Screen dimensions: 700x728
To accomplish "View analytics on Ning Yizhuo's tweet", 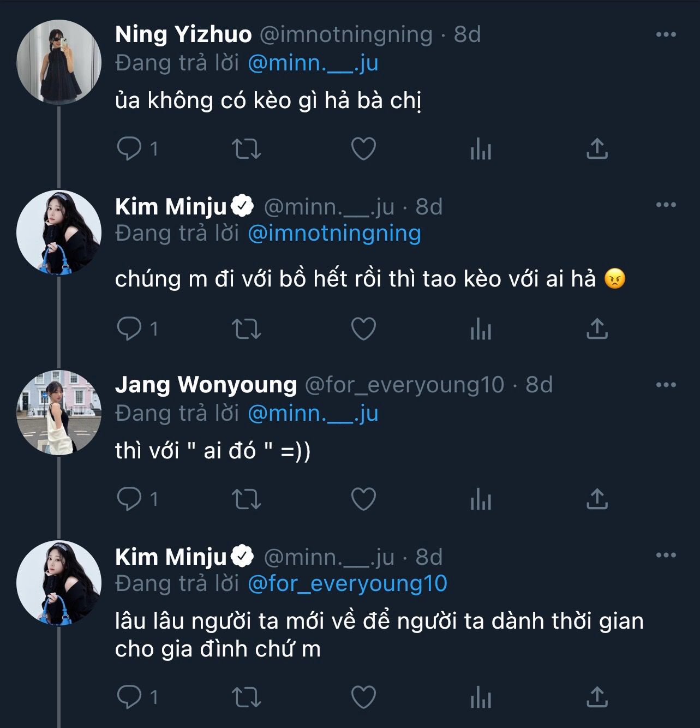I will pos(481,148).
